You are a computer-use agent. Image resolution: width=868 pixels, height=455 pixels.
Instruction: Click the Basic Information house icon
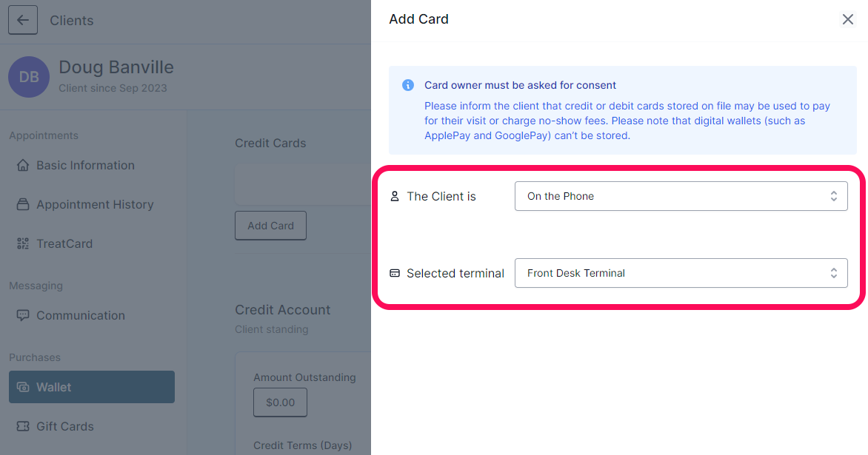pos(23,165)
